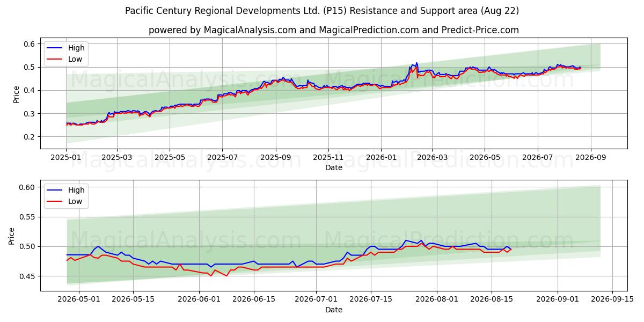Click the chart title about Pacific Century Regional Developments
The width and height of the screenshot is (644, 322).
(x=322, y=11)
